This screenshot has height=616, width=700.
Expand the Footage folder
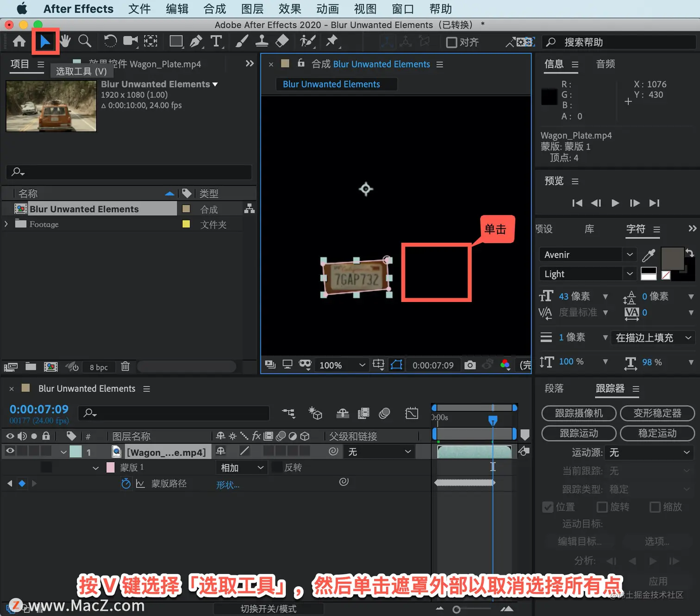pos(6,224)
